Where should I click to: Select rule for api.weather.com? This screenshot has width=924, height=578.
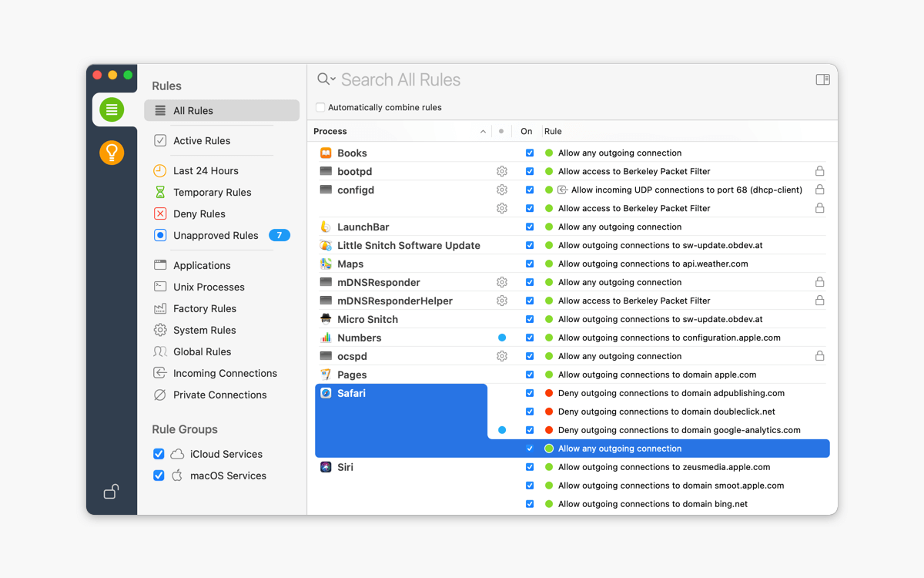653,264
